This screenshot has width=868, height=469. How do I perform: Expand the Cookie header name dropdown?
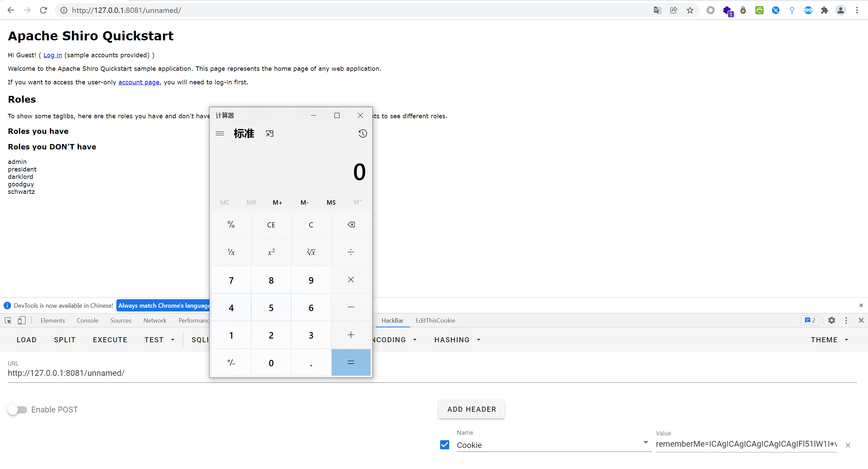click(645, 443)
